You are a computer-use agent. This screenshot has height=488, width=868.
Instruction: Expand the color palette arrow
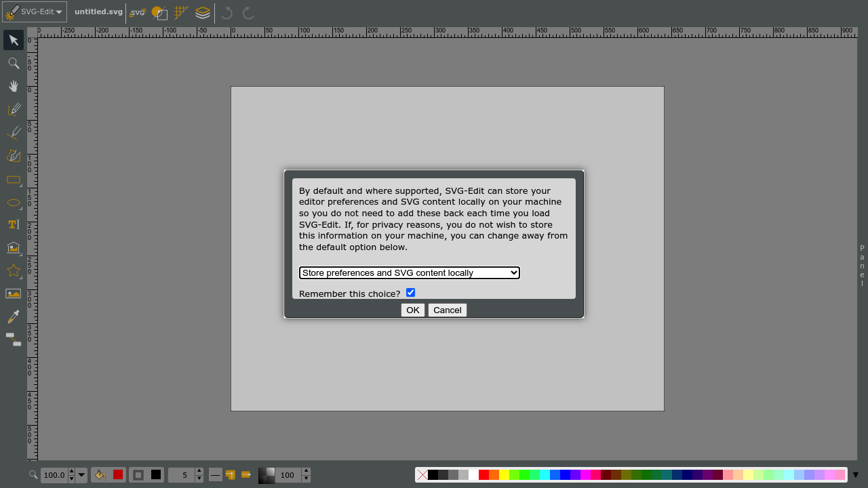pyautogui.click(x=855, y=474)
